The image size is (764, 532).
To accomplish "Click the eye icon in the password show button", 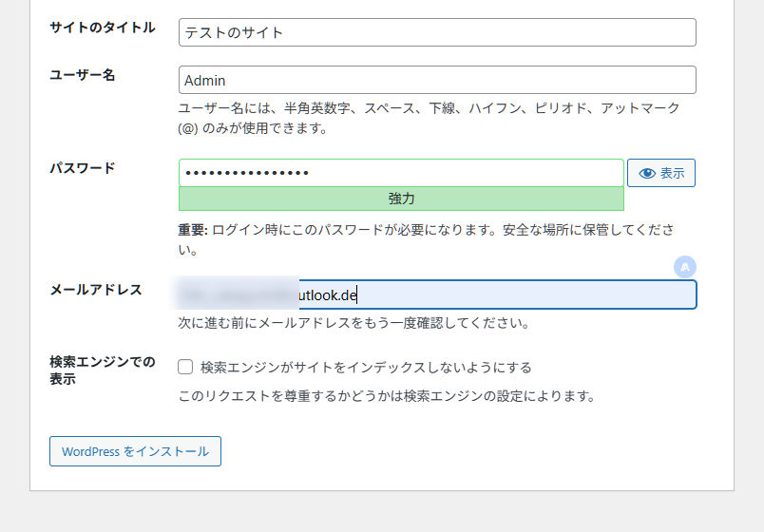I will (647, 173).
